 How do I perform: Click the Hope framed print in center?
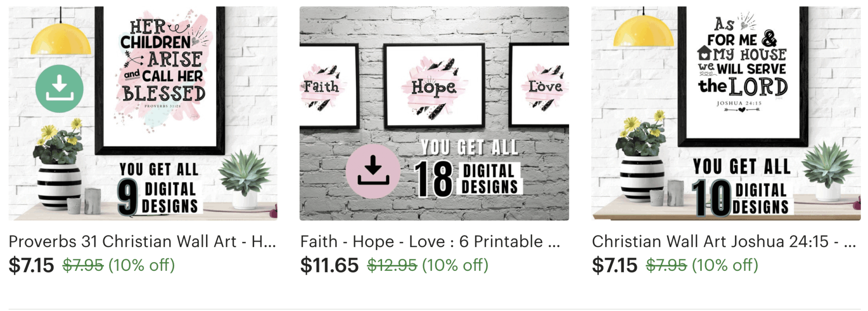pyautogui.click(x=434, y=86)
